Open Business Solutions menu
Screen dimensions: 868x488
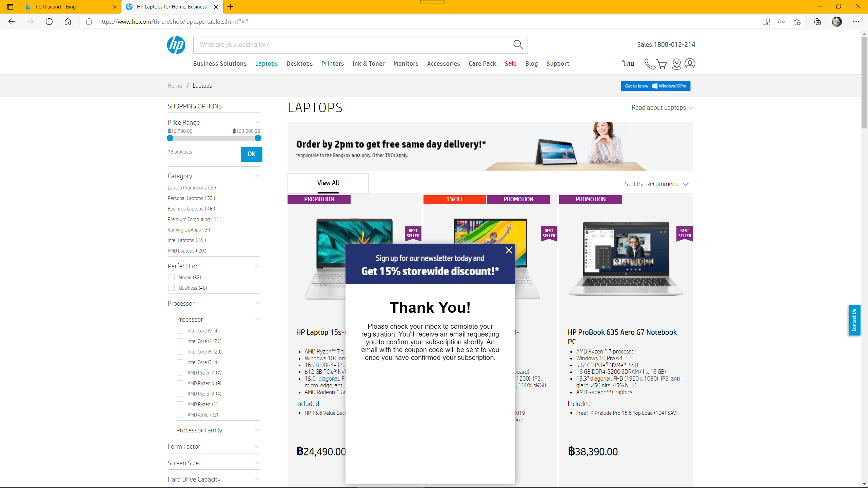pyautogui.click(x=220, y=64)
